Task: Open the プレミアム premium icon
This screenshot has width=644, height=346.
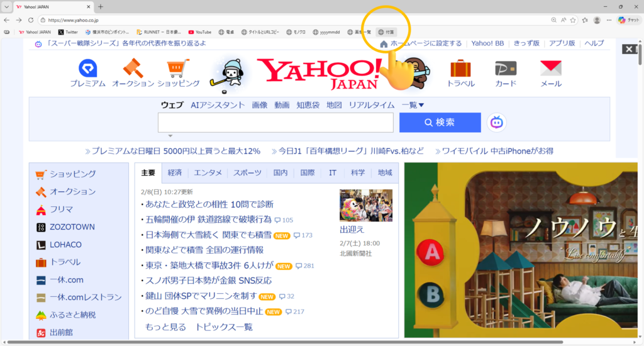Action: point(87,69)
